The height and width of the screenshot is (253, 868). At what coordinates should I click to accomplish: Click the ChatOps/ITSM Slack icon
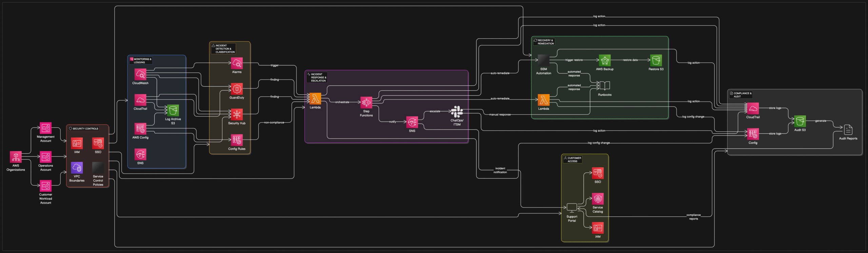457,111
